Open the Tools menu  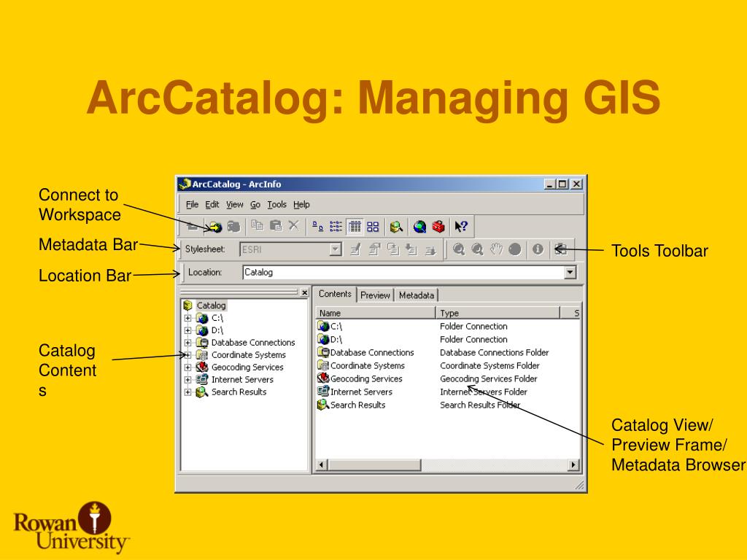click(276, 204)
